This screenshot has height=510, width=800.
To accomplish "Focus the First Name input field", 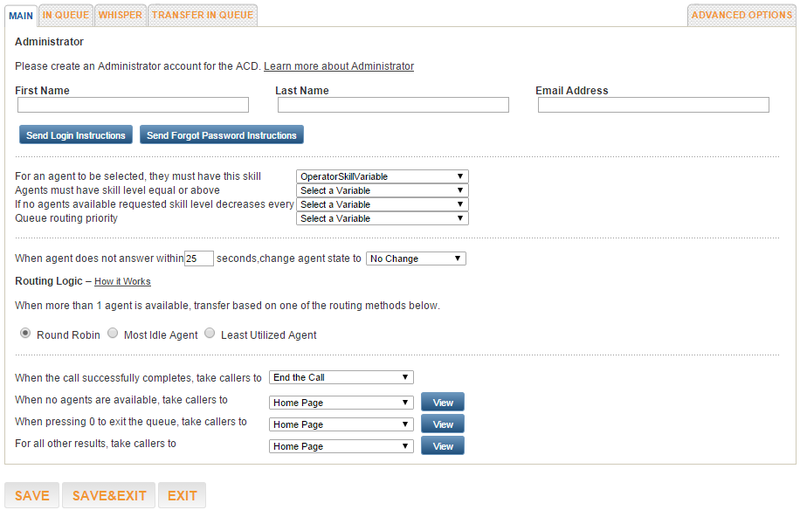I will (x=133, y=105).
